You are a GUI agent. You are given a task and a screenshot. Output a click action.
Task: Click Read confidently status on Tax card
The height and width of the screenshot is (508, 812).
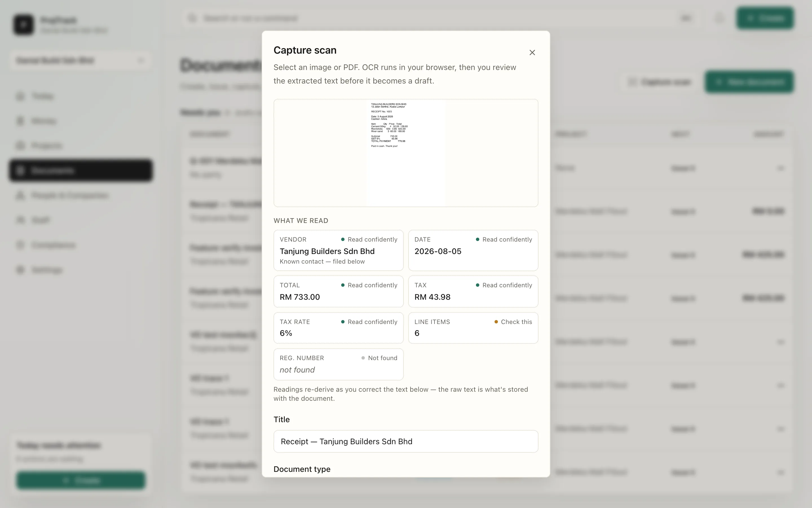tap(504, 285)
